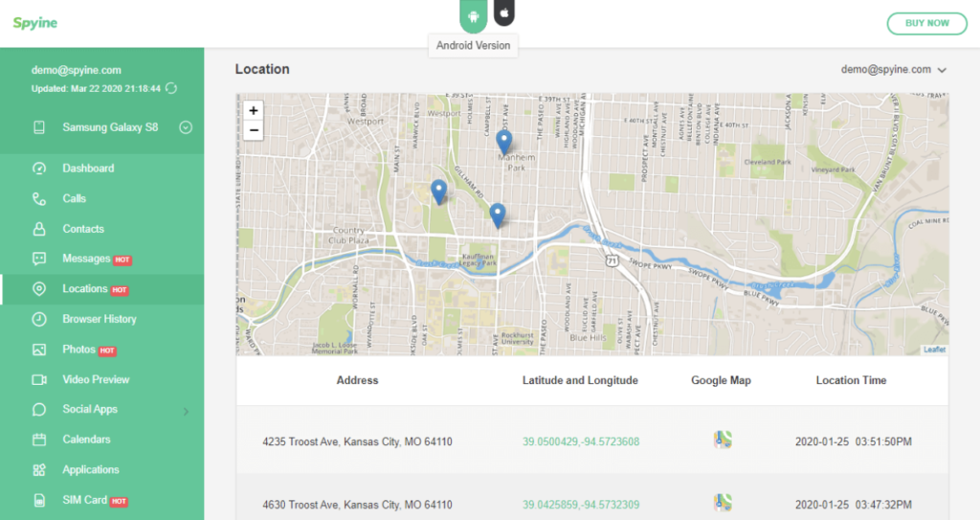Click Latitude and Longitude column header
The image size is (980, 520).
pyautogui.click(x=580, y=380)
